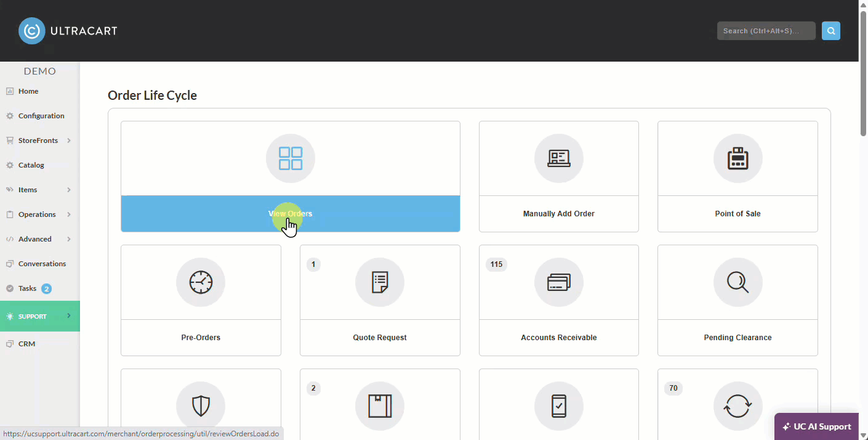
Task: Click the Pending Clearance label
Action: pos(737,338)
